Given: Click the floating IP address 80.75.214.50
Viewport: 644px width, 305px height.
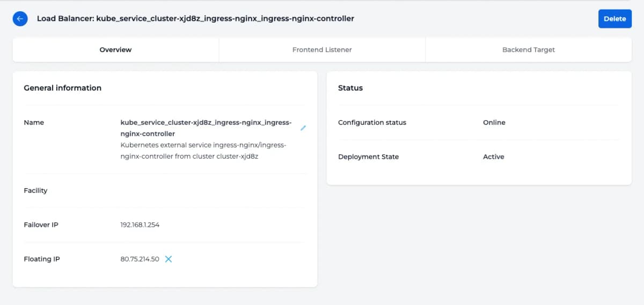Looking at the screenshot, I should pos(140,259).
